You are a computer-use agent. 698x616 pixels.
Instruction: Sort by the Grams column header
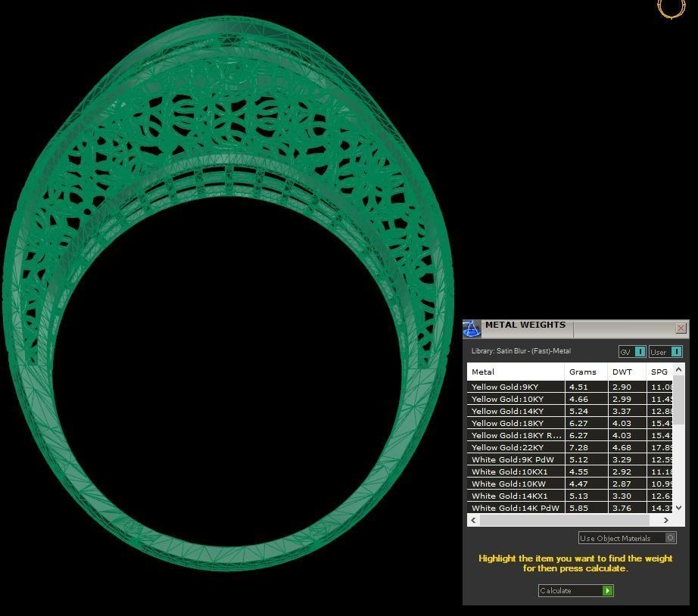coord(586,372)
